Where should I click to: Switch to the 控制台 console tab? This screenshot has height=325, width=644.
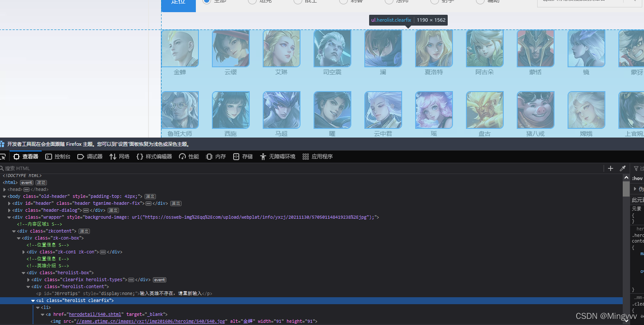point(58,157)
